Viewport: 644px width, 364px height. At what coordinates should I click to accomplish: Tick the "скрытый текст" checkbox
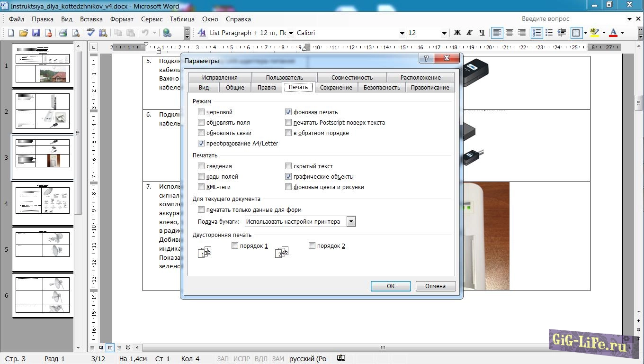(288, 166)
